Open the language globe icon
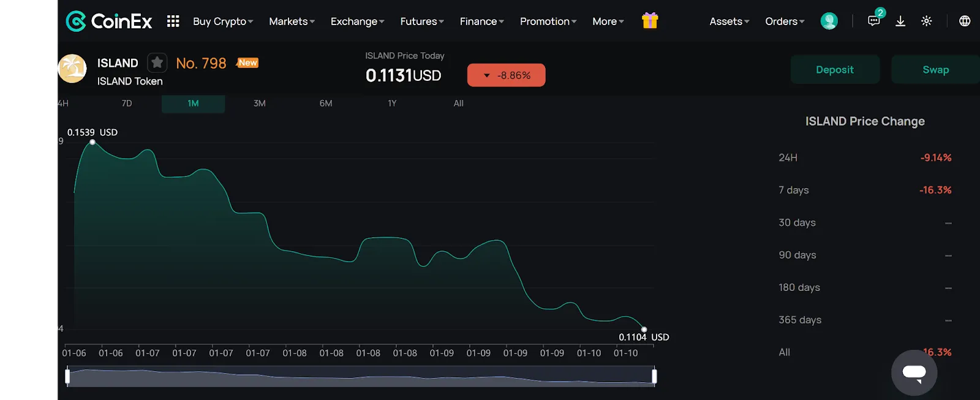Viewport: 980px width, 400px height. [965, 21]
